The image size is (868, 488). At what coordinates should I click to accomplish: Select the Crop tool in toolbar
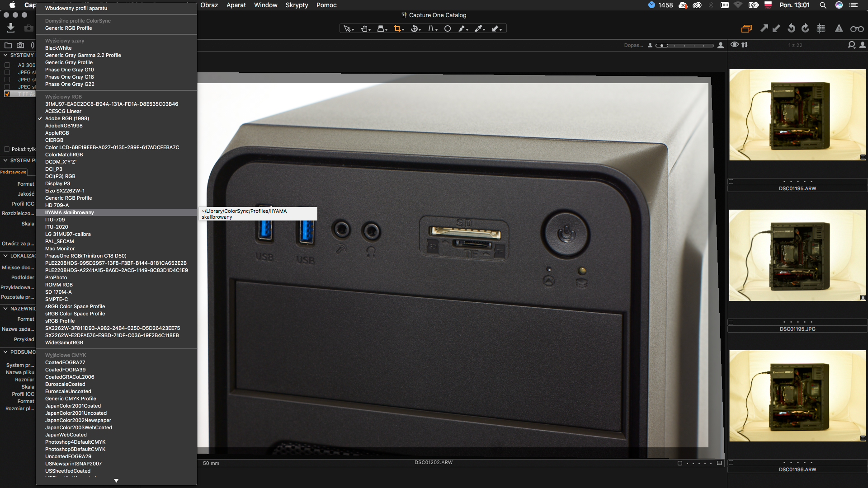(397, 28)
